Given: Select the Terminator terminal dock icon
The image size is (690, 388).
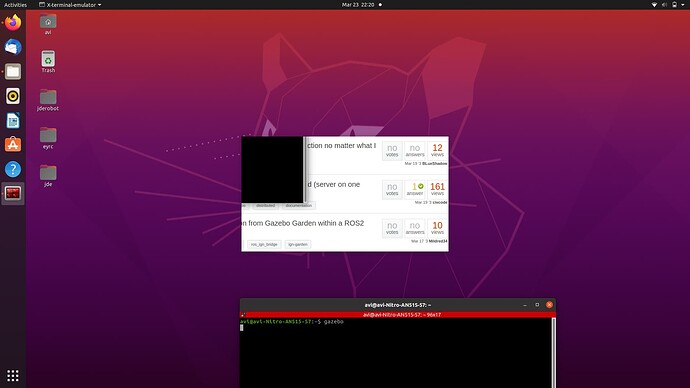Looking at the screenshot, I should (13, 193).
